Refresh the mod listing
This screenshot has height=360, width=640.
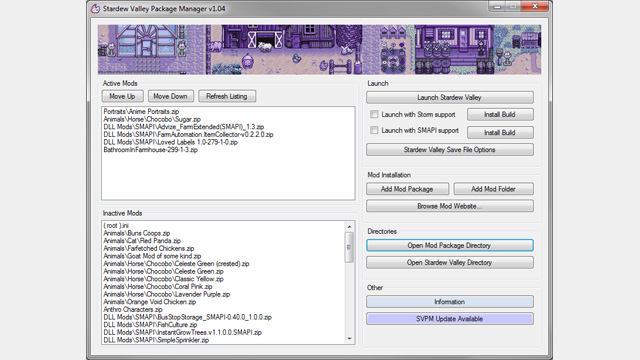[x=227, y=96]
